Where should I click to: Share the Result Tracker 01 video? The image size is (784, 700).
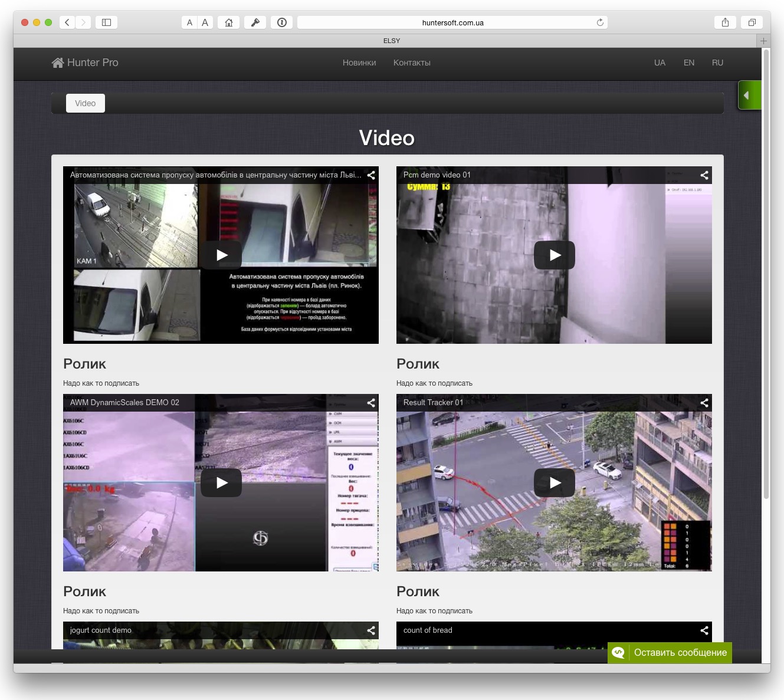pos(704,403)
